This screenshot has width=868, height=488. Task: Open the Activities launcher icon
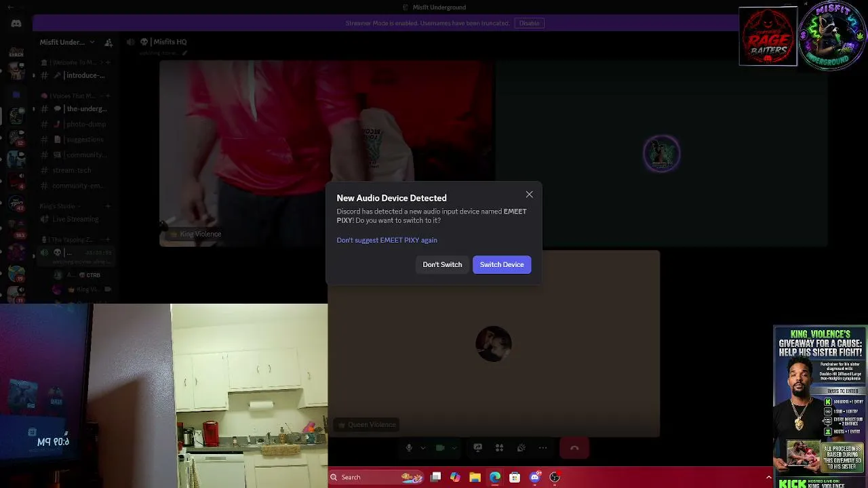[499, 448]
